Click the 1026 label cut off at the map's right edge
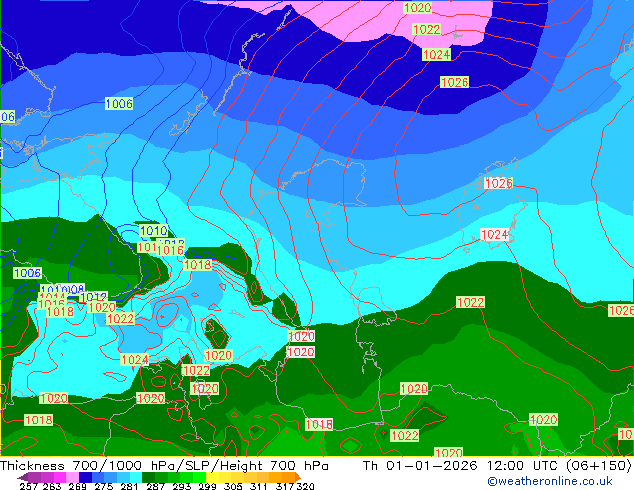The width and height of the screenshot is (634, 490). pyautogui.click(x=621, y=310)
